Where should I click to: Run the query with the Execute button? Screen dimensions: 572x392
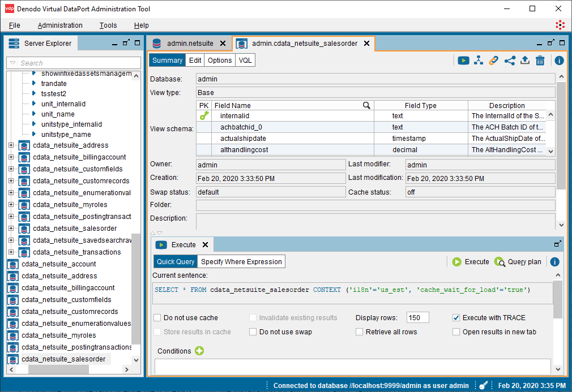click(471, 261)
